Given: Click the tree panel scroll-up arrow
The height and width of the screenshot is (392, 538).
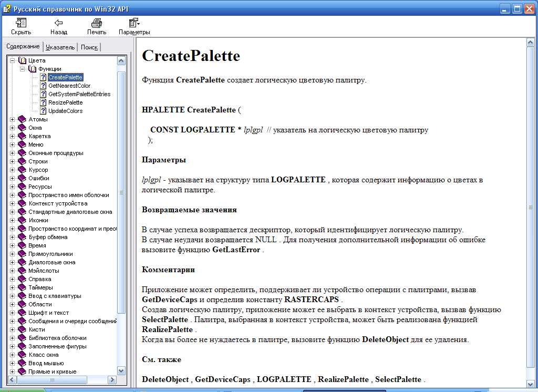Looking at the screenshot, I should click(121, 61).
